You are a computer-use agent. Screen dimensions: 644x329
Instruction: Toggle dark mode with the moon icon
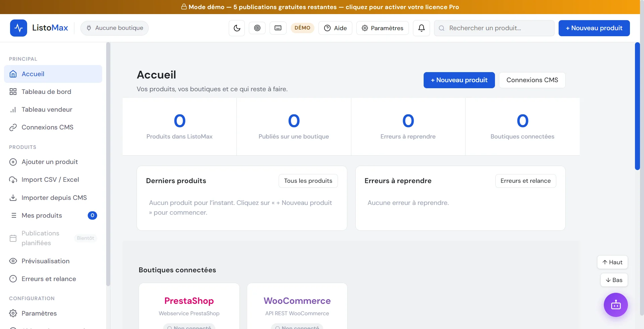pyautogui.click(x=237, y=28)
